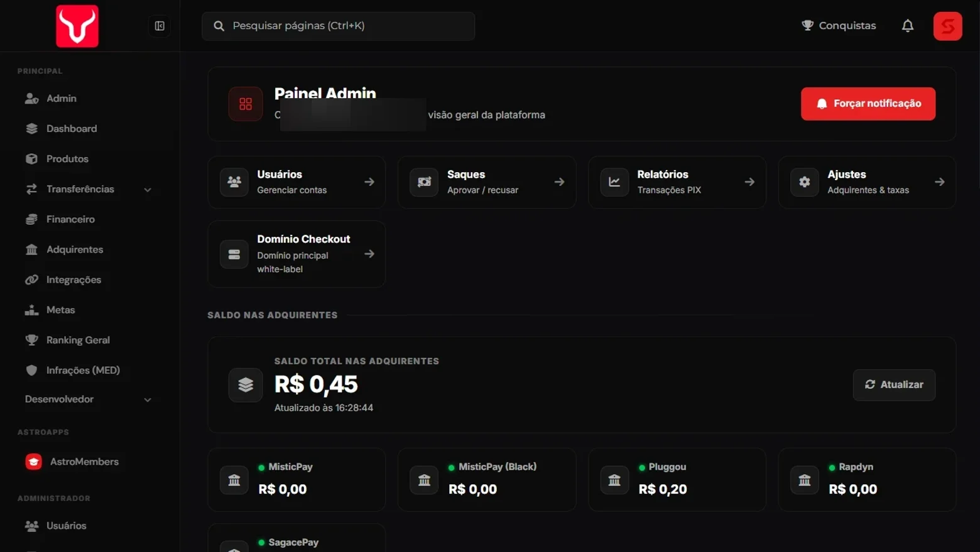The width and height of the screenshot is (980, 552).
Task: Open the Domínio Checkout card
Action: click(x=297, y=254)
